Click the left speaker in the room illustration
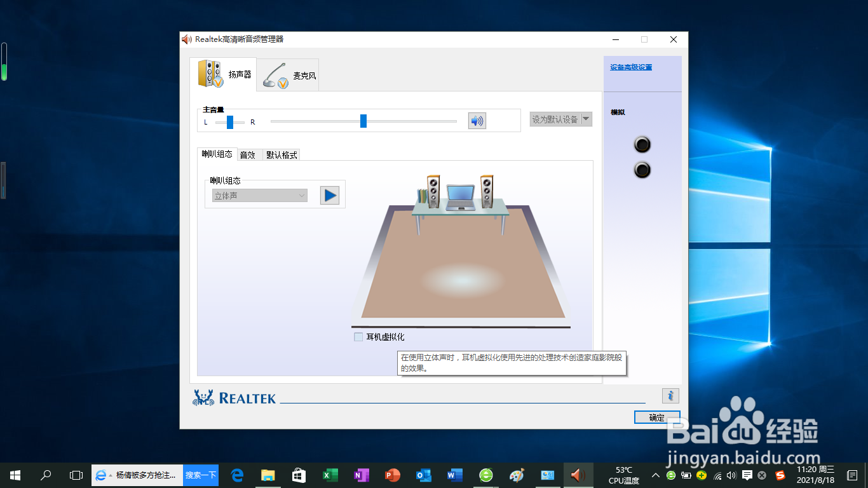Viewport: 868px width, 488px height. (x=433, y=191)
